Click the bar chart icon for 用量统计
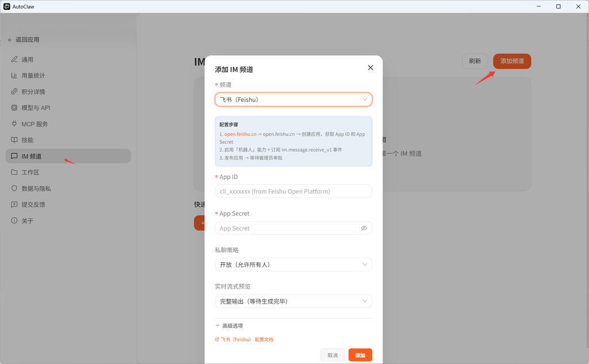 [14, 75]
